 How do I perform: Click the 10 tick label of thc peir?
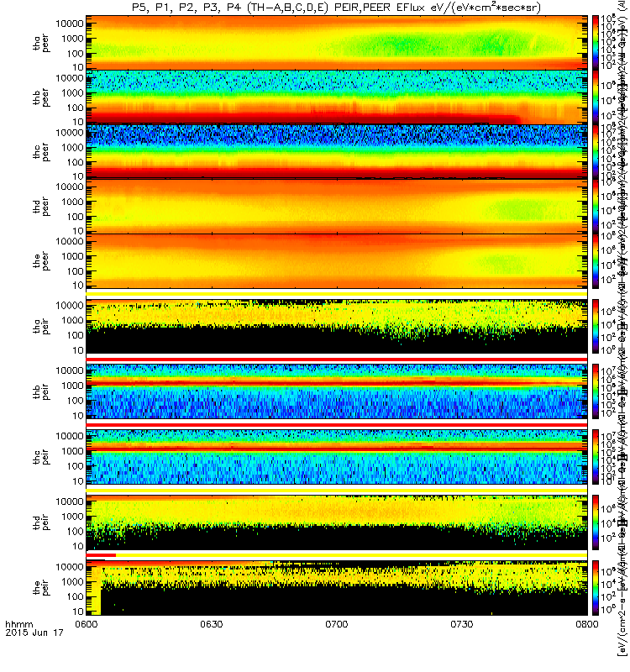(x=77, y=481)
